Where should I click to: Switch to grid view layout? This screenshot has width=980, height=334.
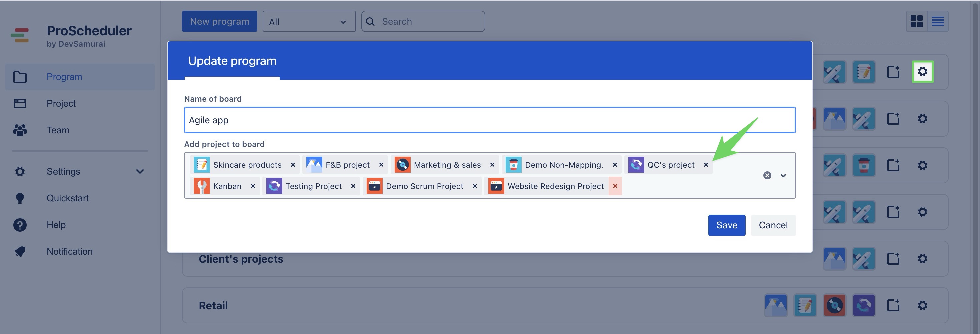tap(916, 21)
